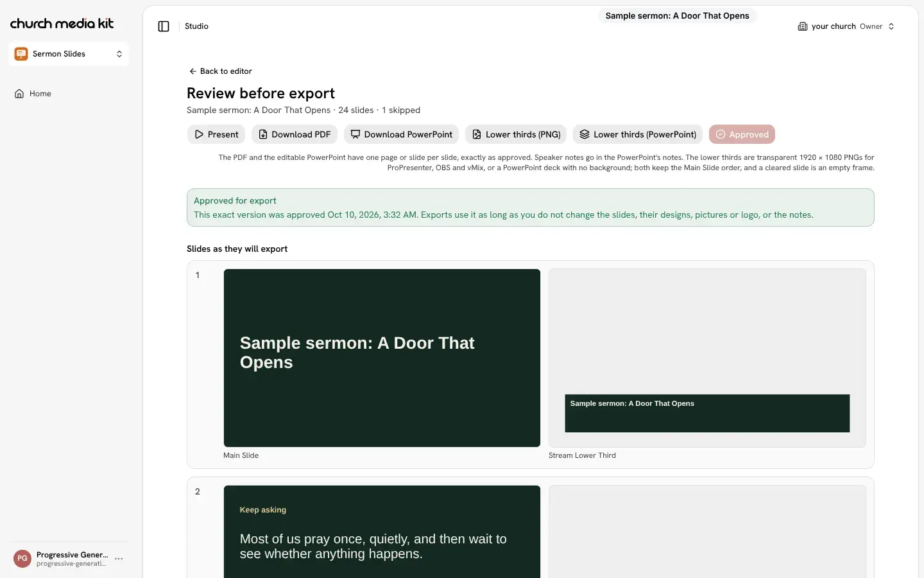This screenshot has width=924, height=578.
Task: Click the back arrow beside Back to editor
Action: pos(193,71)
